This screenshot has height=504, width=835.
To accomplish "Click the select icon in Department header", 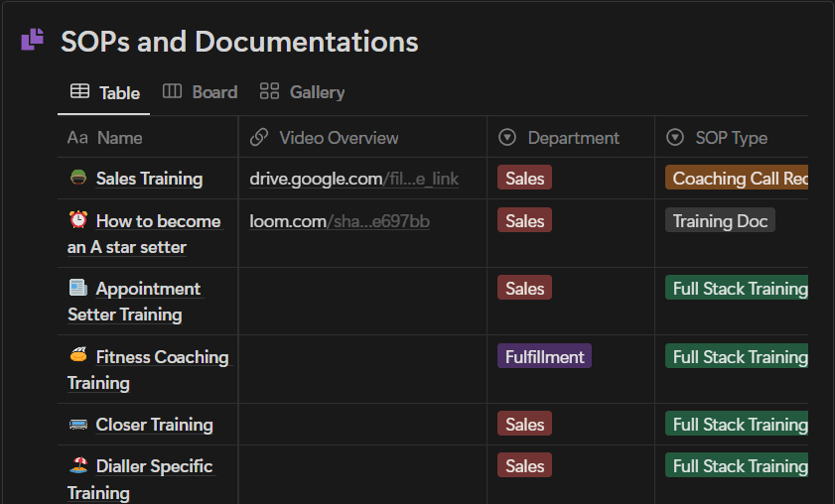I will (507, 137).
